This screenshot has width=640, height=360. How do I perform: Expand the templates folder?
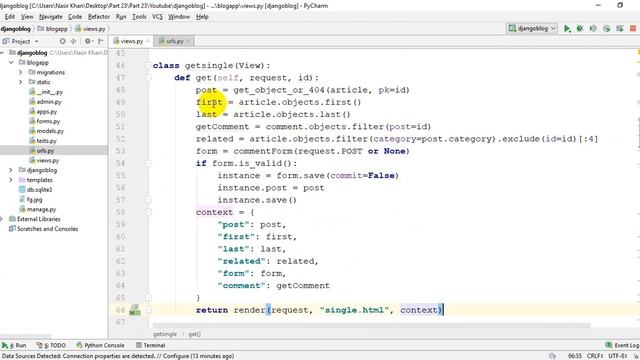[x=11, y=180]
